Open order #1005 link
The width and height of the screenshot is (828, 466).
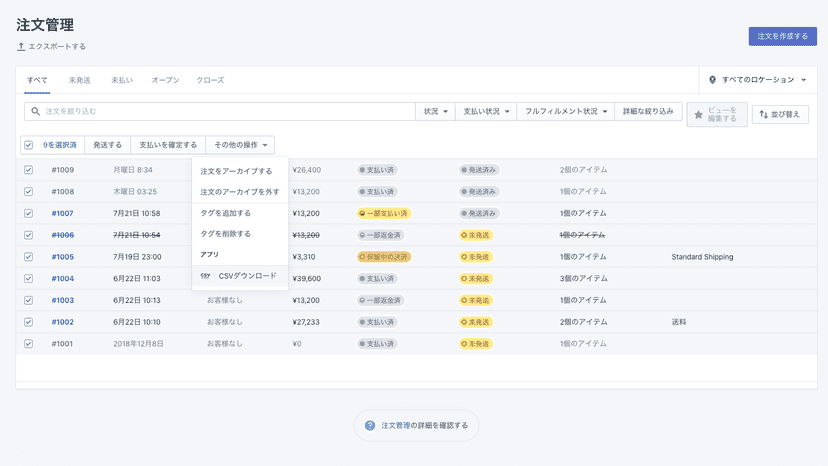(62, 257)
